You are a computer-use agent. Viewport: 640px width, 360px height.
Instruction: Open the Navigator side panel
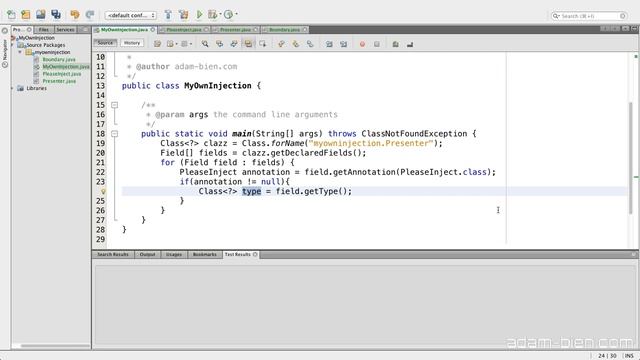5,53
